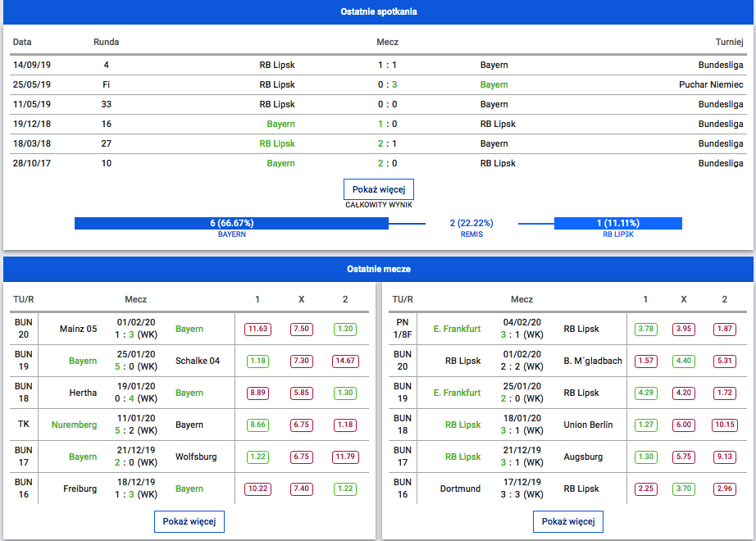Screen dimensions: 756x541
Task: Click the 2.96 odds for RB Lipsk
Action: [724, 489]
